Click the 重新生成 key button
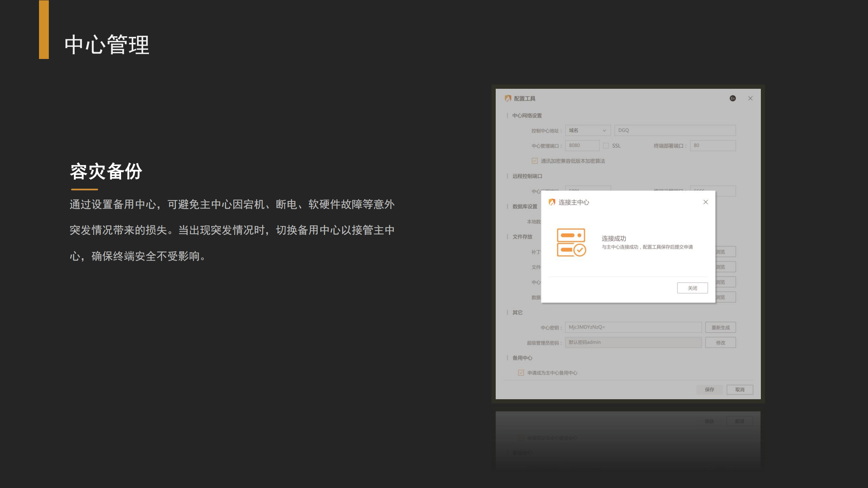Viewport: 868px width, 488px height. 721,327
